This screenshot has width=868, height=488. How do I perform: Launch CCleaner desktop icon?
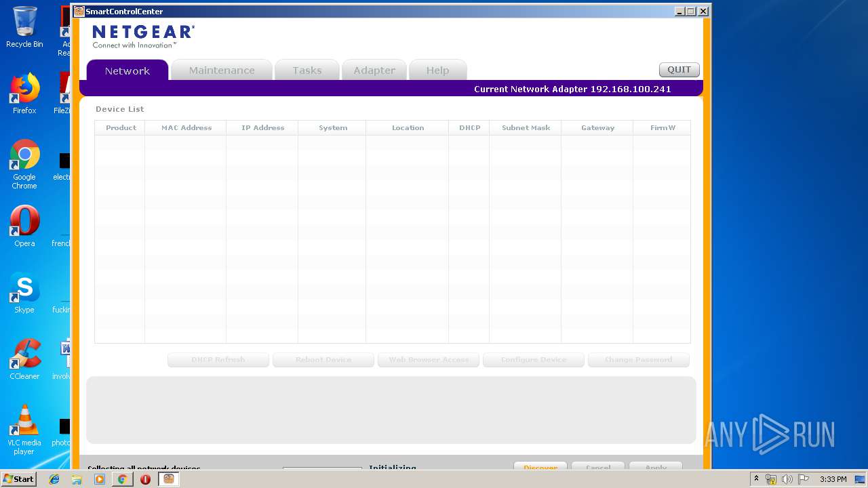coord(24,359)
